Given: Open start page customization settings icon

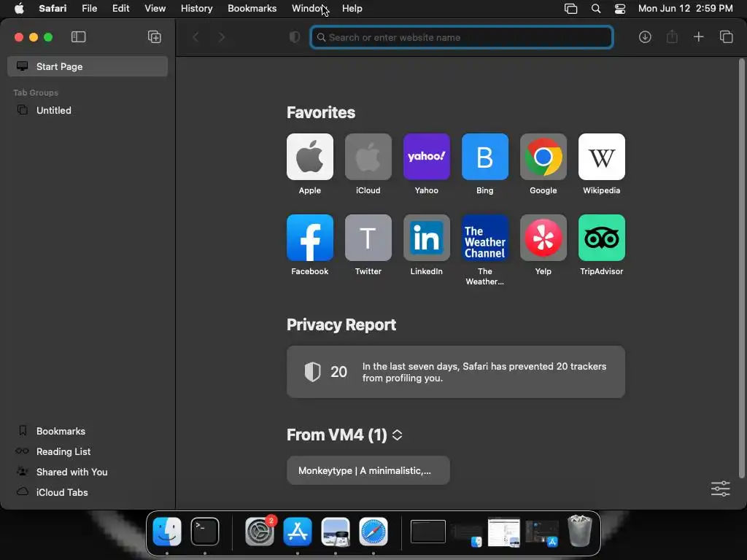Looking at the screenshot, I should (720, 489).
